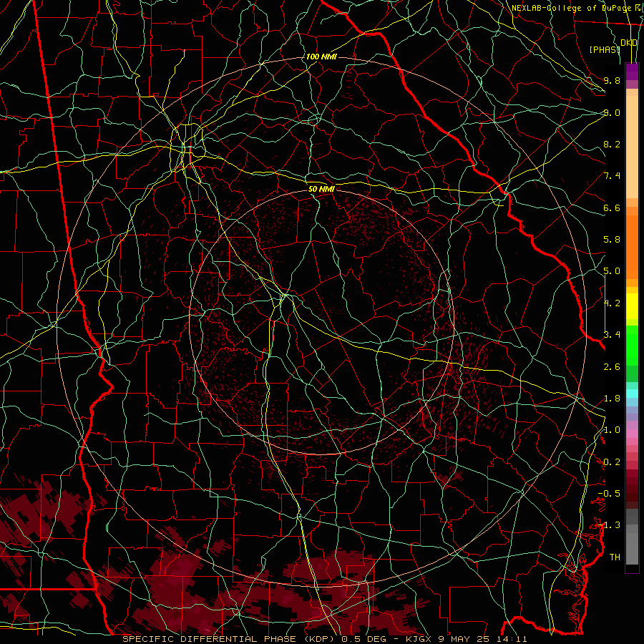Screen dimensions: 644x644
Task: Click the -0.5 scale value
Action: [609, 494]
